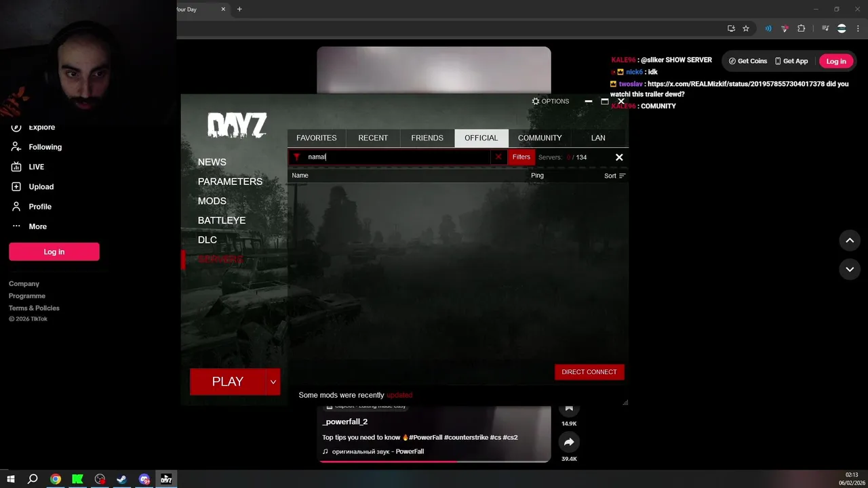Clear the 'namal' search with red X

(x=498, y=157)
